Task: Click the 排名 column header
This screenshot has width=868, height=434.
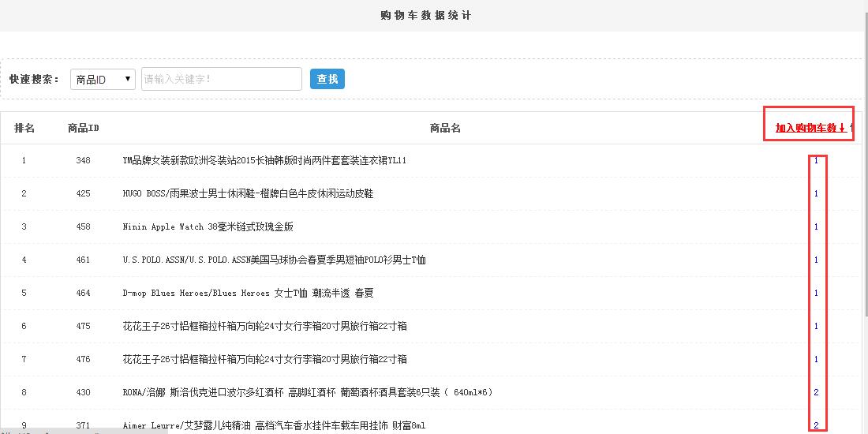Action: (x=24, y=128)
